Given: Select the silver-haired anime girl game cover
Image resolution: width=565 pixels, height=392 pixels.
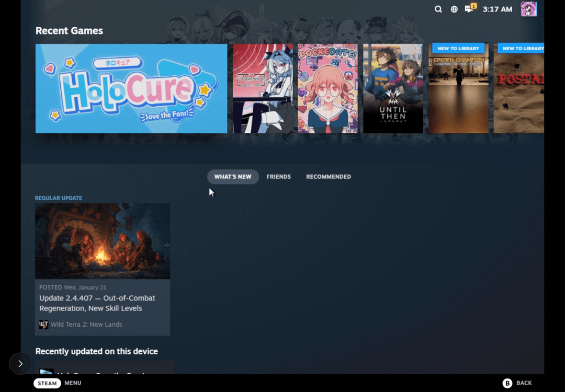Looking at the screenshot, I should coord(263,88).
